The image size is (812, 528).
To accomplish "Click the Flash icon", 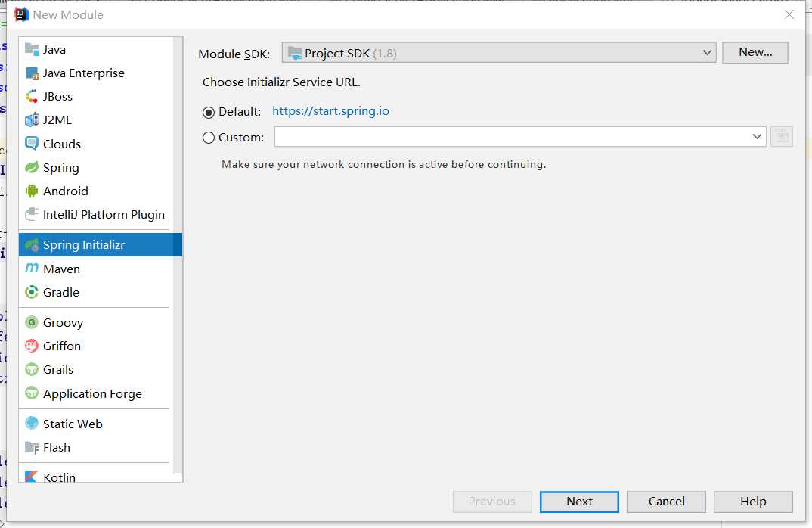I will coord(32,447).
